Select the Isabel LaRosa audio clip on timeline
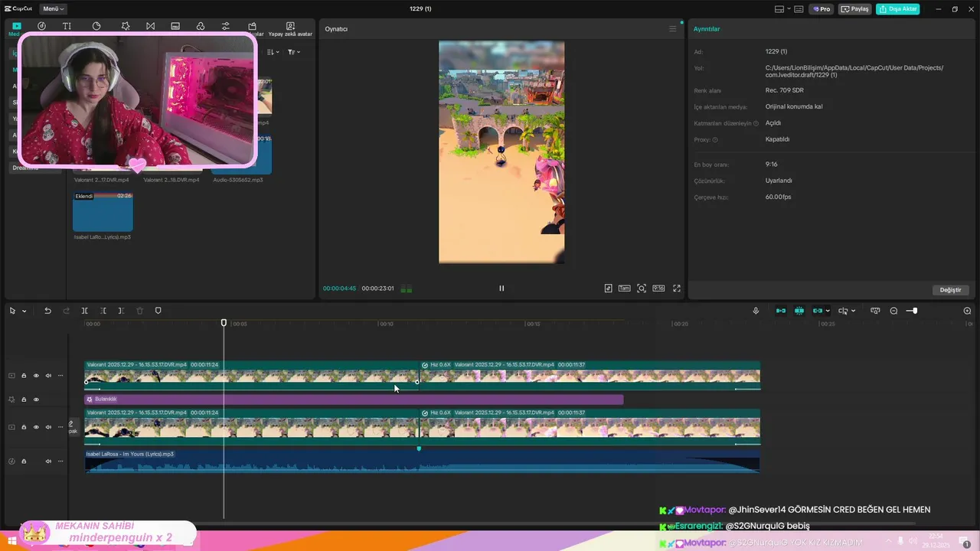Image resolution: width=980 pixels, height=551 pixels. coord(422,461)
